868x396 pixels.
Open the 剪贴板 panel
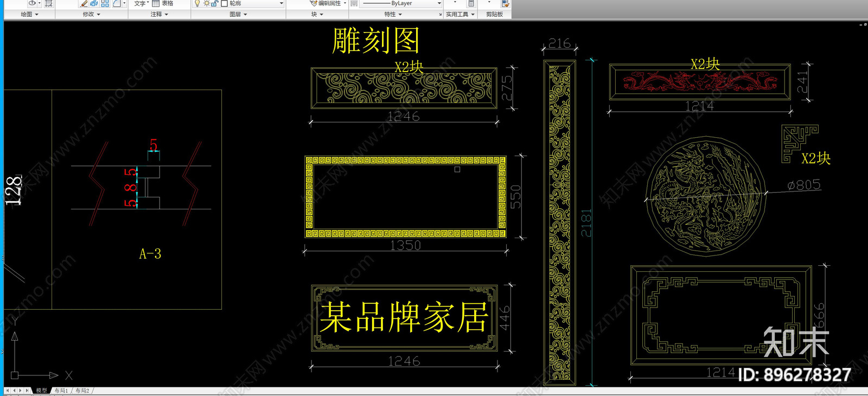494,15
